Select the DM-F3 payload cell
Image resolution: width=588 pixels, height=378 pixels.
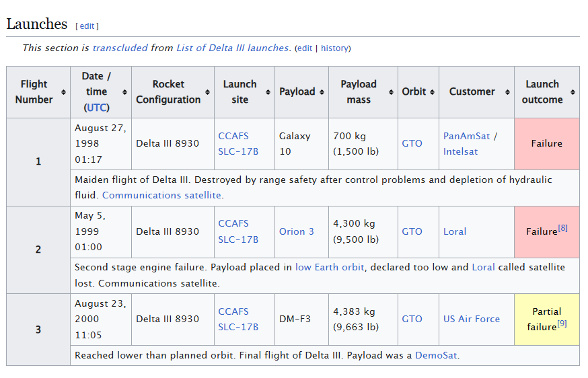click(301, 319)
